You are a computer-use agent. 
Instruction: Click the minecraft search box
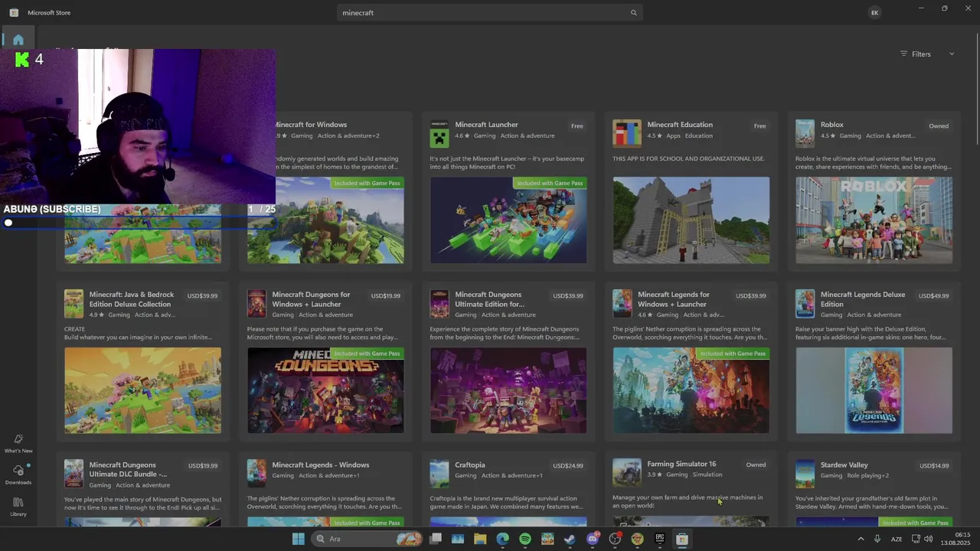(488, 13)
